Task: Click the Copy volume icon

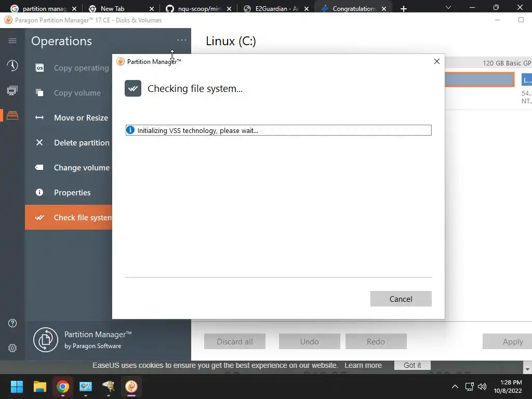Action: pos(39,92)
